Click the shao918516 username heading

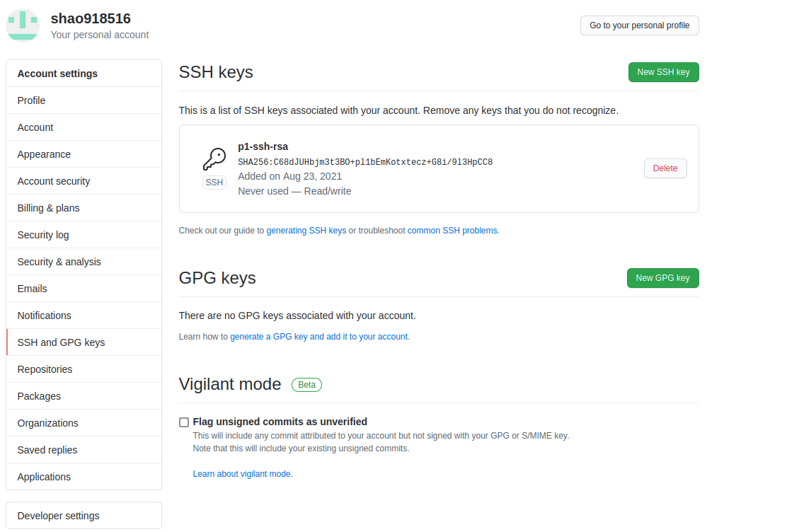[91, 18]
